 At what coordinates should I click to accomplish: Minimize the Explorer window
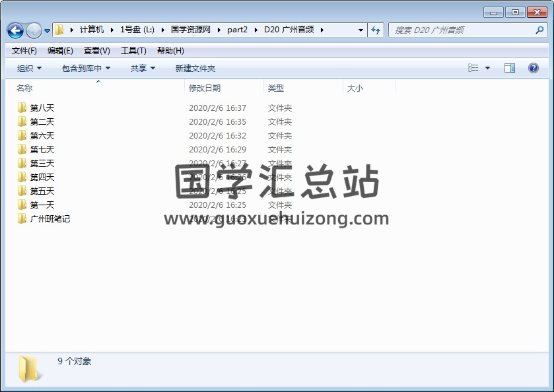click(494, 13)
